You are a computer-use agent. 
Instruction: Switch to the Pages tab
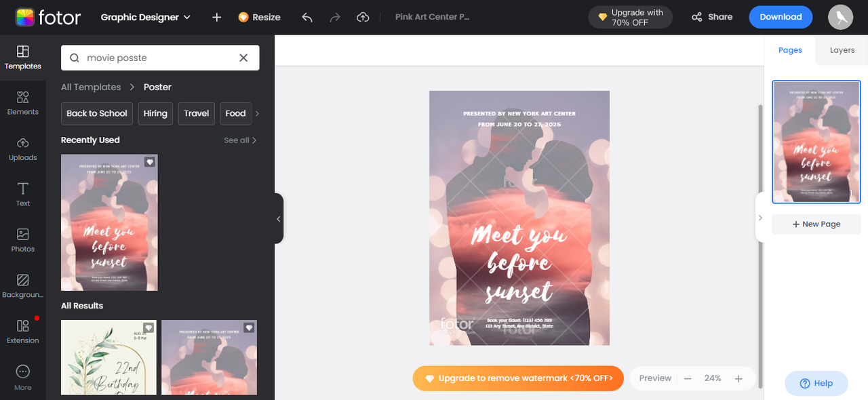tap(790, 50)
